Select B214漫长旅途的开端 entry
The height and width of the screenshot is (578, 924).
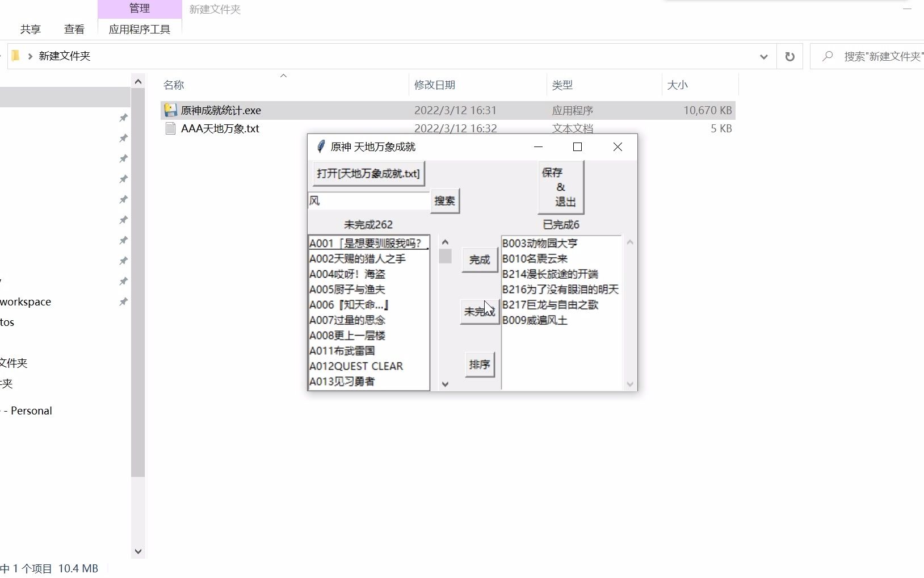(x=561, y=274)
